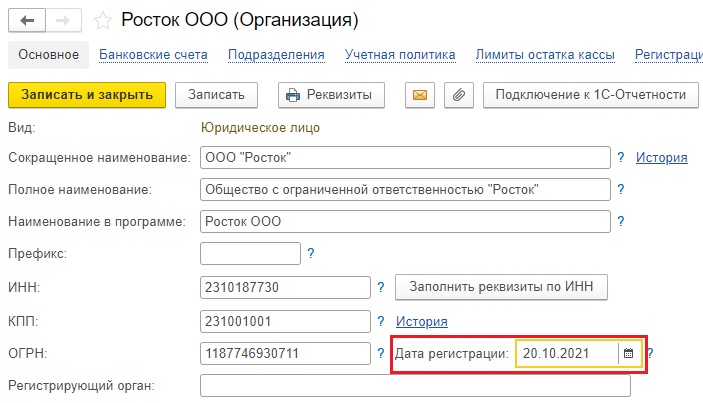Open Лимиты остатка кассы tab
This screenshot has height=403, width=703.
click(x=545, y=55)
